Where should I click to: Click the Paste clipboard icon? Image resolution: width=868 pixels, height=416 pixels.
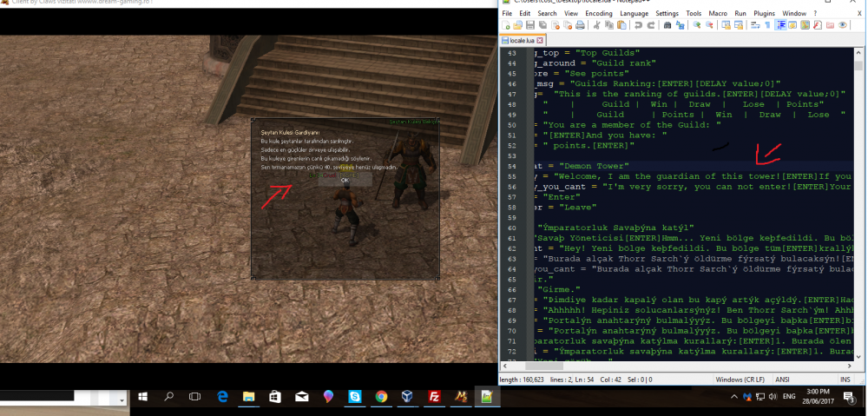pos(621,25)
